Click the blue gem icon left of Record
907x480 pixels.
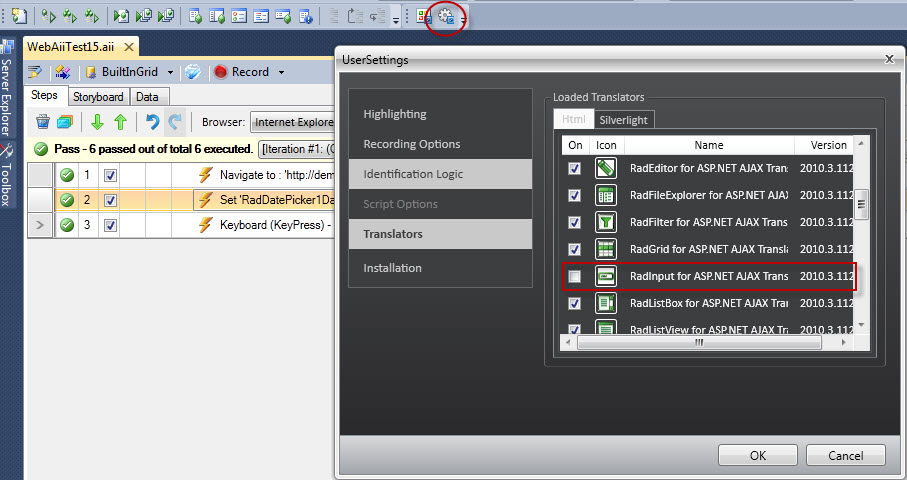193,72
